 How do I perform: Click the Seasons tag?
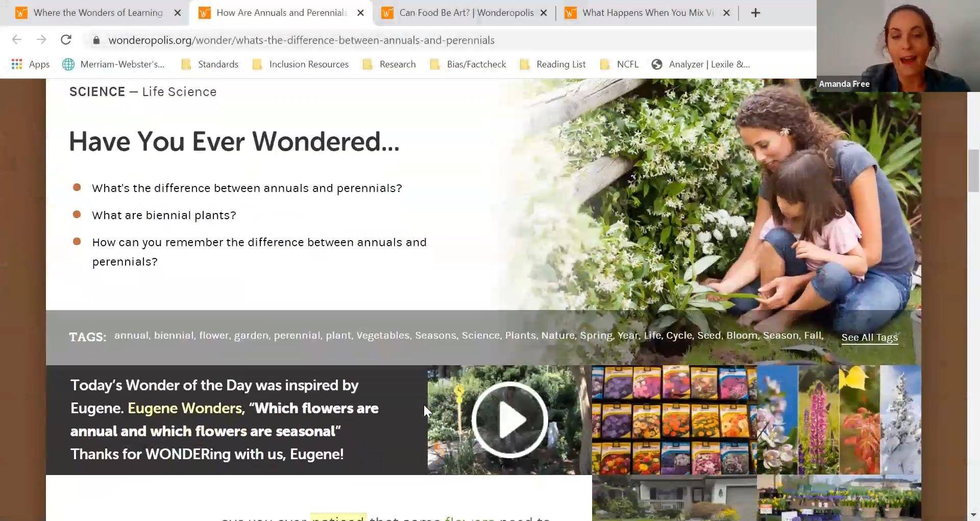[x=435, y=336]
